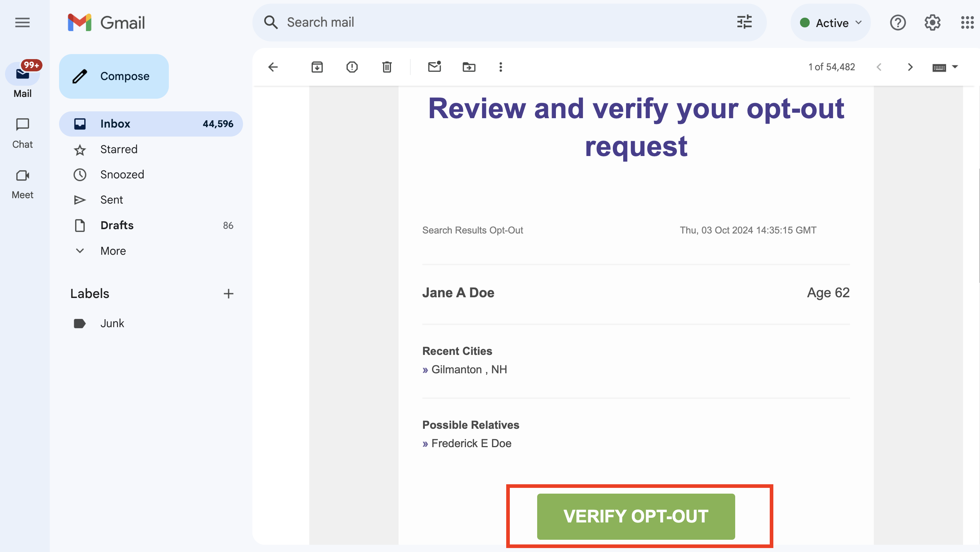The image size is (980, 552).
Task: Click the search magnifier icon
Action: click(271, 22)
